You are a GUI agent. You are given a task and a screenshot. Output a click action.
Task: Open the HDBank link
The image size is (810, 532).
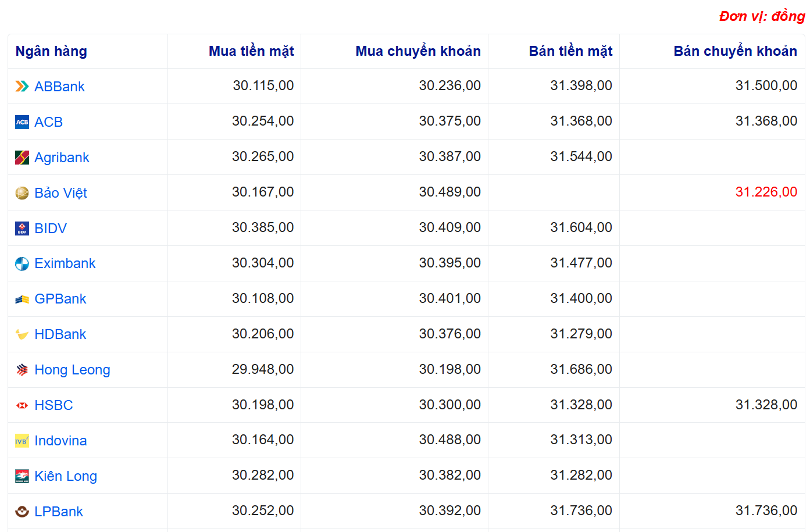(60, 334)
